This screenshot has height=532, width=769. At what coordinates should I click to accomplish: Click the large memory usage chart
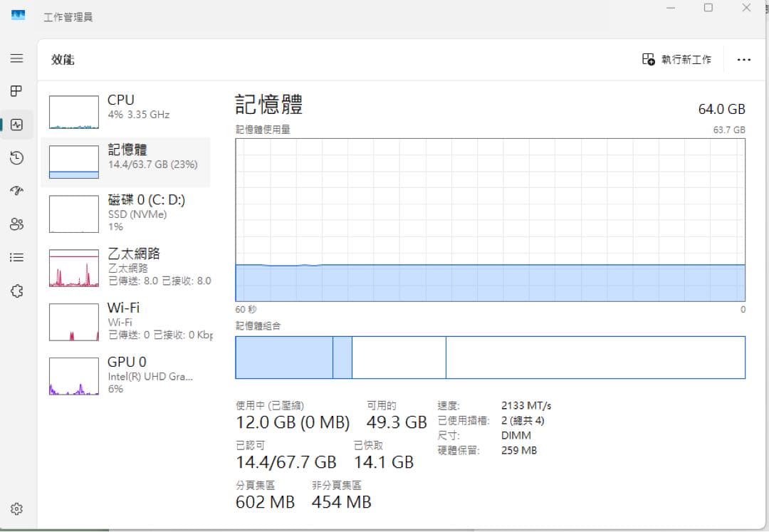pyautogui.click(x=490, y=221)
